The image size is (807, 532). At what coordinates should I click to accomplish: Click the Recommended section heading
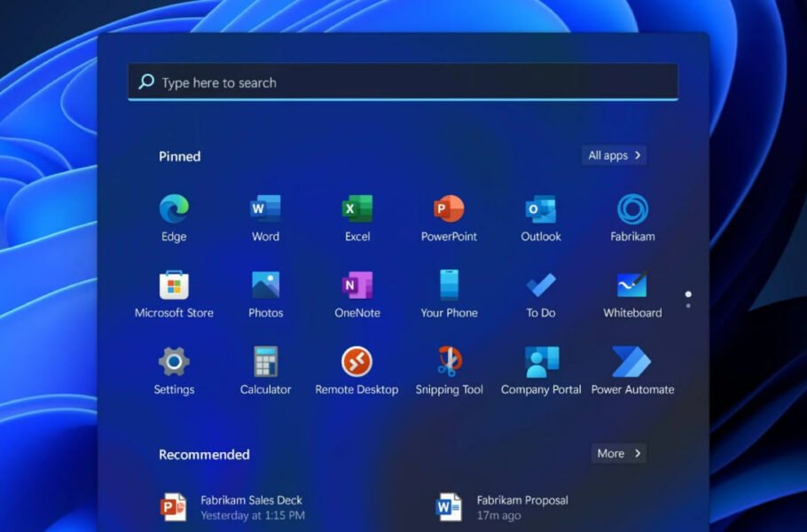tap(204, 454)
